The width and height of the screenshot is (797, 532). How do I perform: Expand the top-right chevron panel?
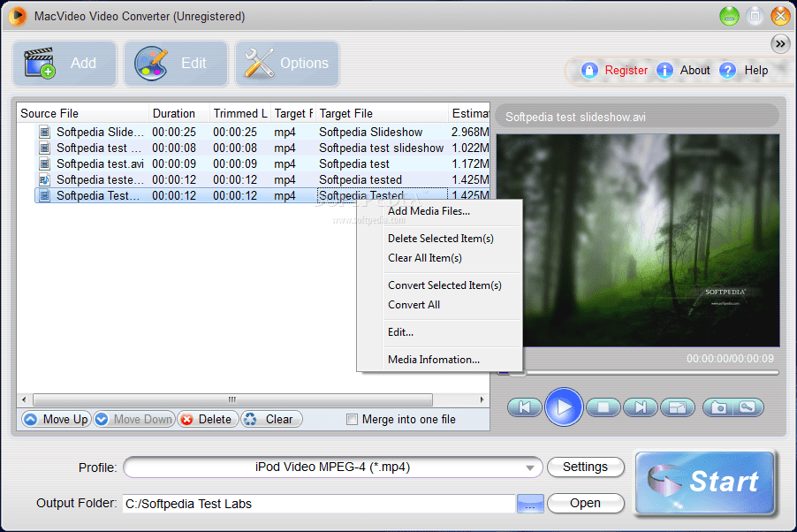[780, 43]
